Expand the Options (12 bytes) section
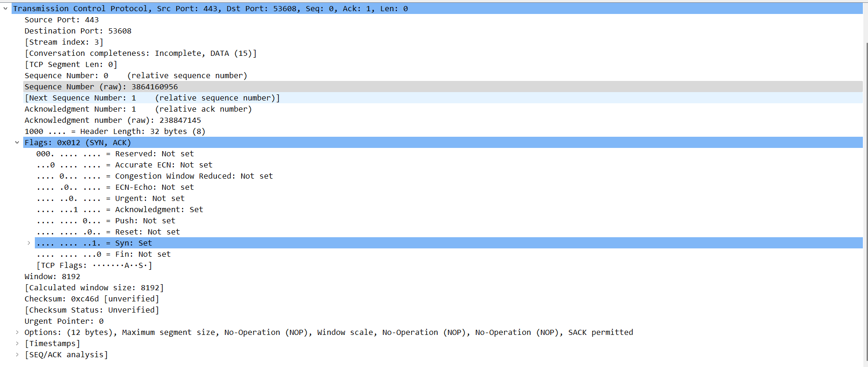This screenshot has width=868, height=367. tap(17, 332)
